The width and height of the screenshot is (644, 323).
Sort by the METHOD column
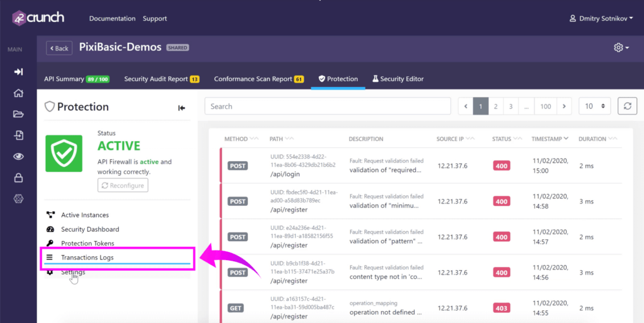tap(241, 139)
